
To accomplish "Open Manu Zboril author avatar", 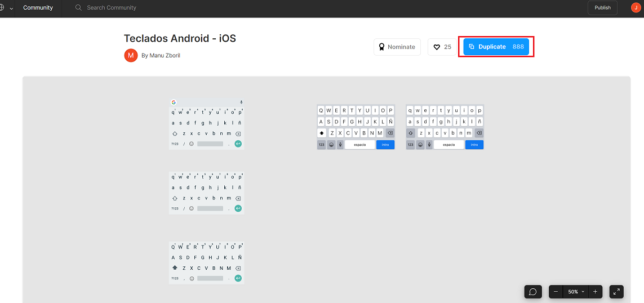I will [x=131, y=55].
